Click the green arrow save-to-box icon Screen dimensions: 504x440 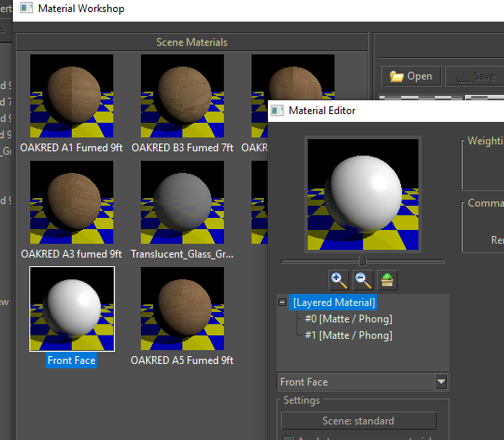point(387,280)
